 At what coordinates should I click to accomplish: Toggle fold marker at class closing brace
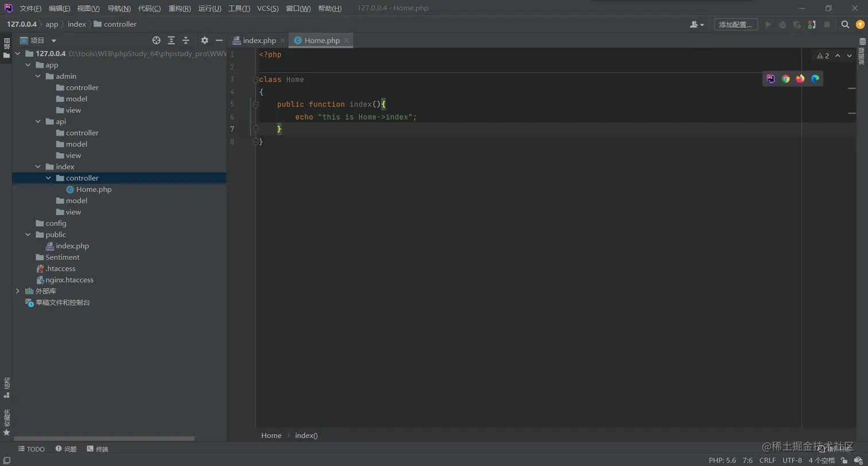(256, 141)
